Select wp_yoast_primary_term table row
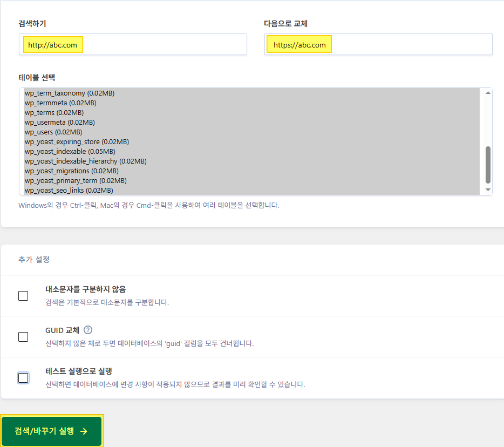 (251, 181)
